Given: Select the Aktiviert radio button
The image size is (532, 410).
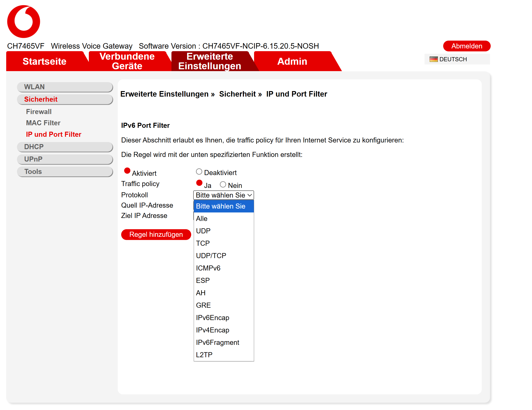Looking at the screenshot, I should coord(127,171).
